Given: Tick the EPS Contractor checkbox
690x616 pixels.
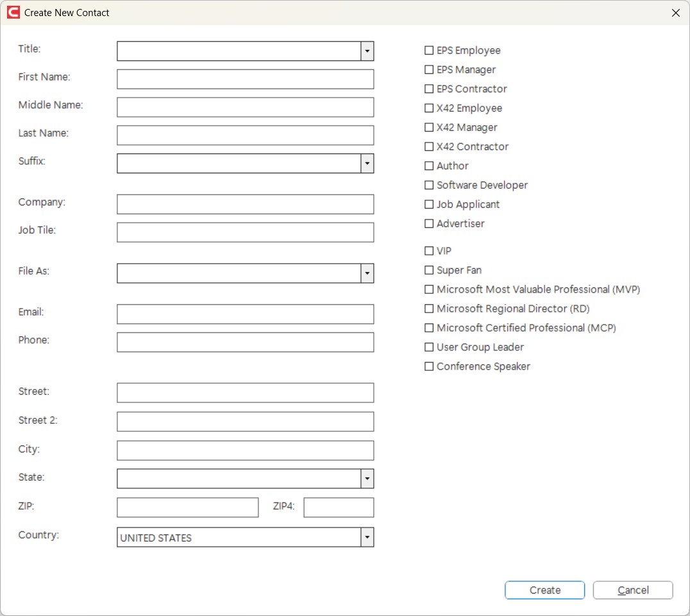Looking at the screenshot, I should point(429,89).
